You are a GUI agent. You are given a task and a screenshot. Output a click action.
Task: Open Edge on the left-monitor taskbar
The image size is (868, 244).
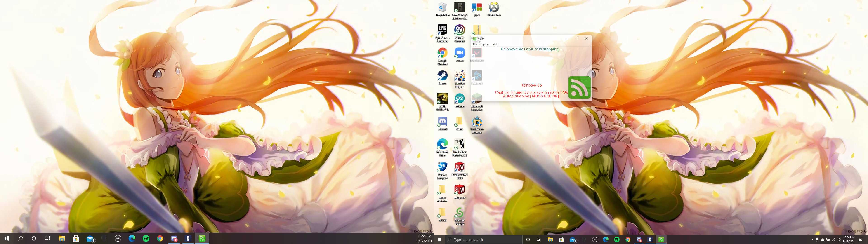click(132, 238)
